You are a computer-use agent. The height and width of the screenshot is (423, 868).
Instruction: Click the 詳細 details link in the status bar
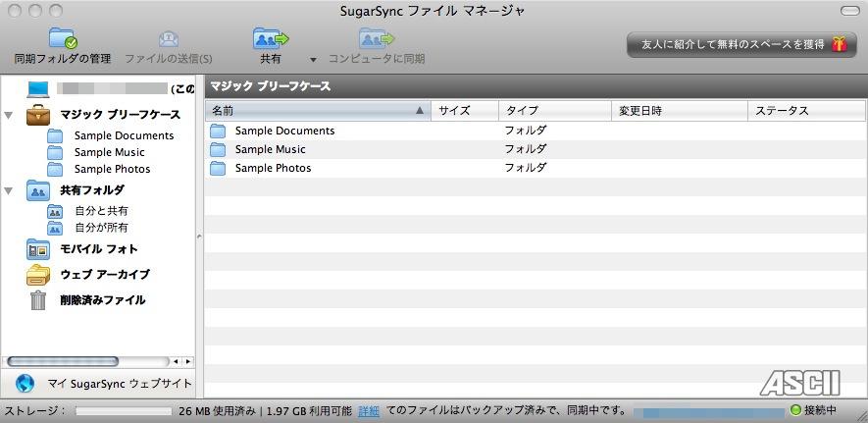tap(369, 411)
